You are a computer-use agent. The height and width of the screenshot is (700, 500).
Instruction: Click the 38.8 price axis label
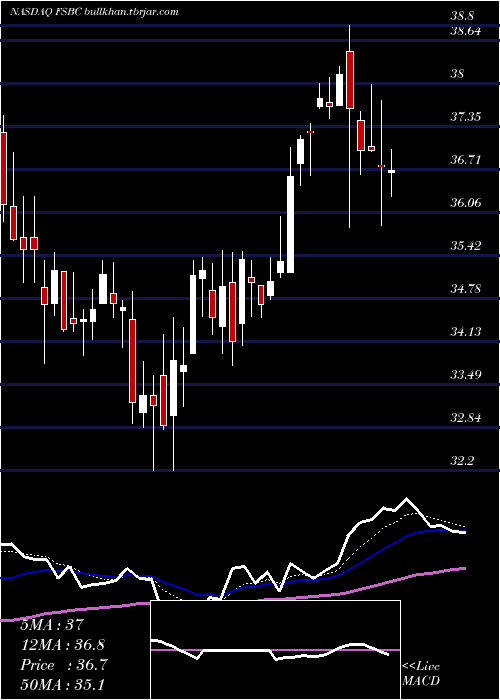[462, 16]
